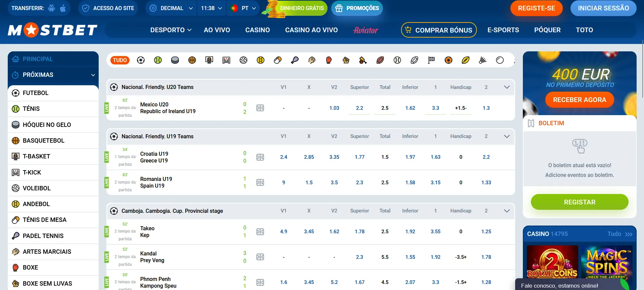Select ARTES MARCIAIS in sidebar
Screen dimensions: 644x290
(x=53, y=252)
